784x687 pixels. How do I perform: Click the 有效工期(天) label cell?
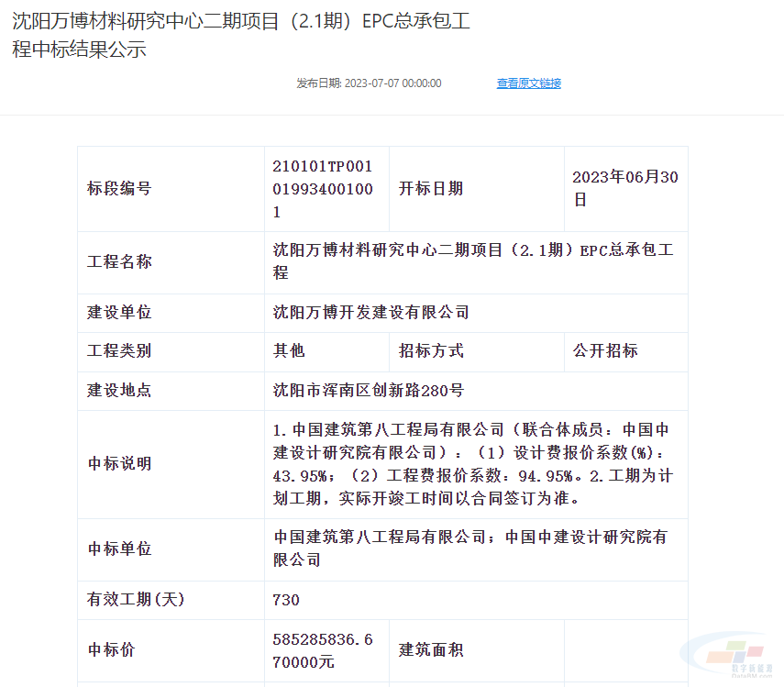[x=171, y=600]
